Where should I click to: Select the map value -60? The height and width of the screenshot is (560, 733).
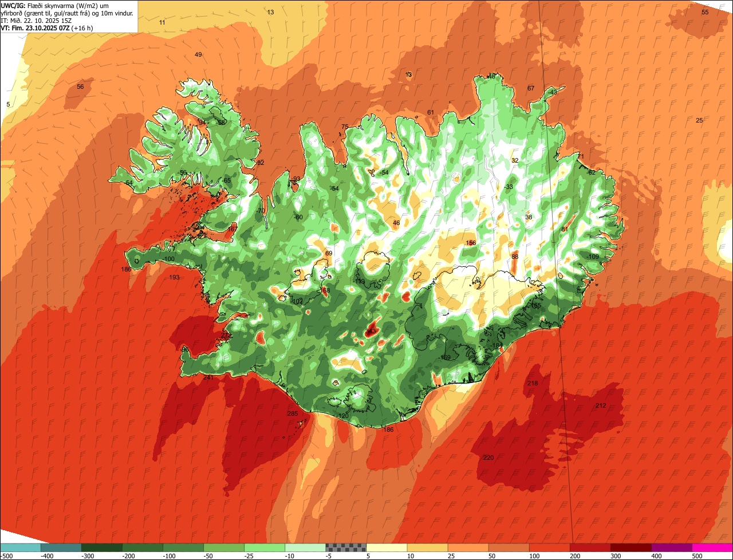tap(298, 217)
